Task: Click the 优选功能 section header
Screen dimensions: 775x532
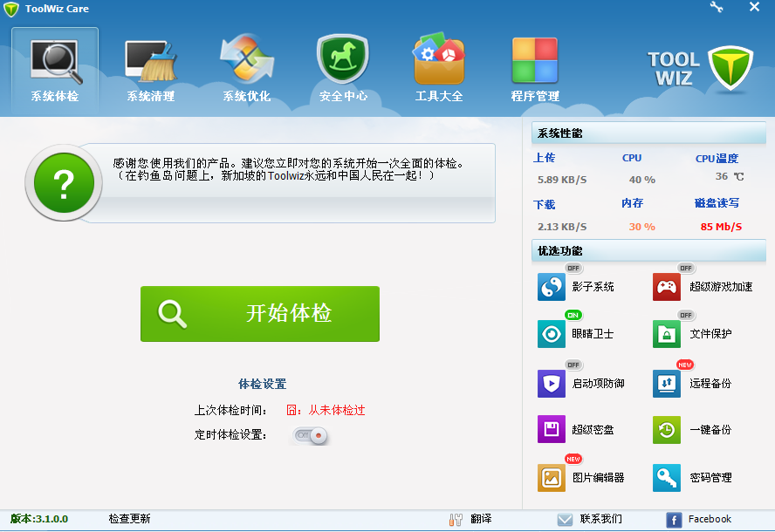Action: (x=648, y=250)
